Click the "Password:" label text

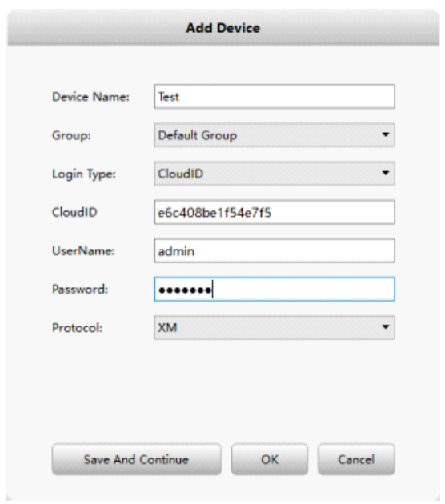pyautogui.click(x=80, y=290)
